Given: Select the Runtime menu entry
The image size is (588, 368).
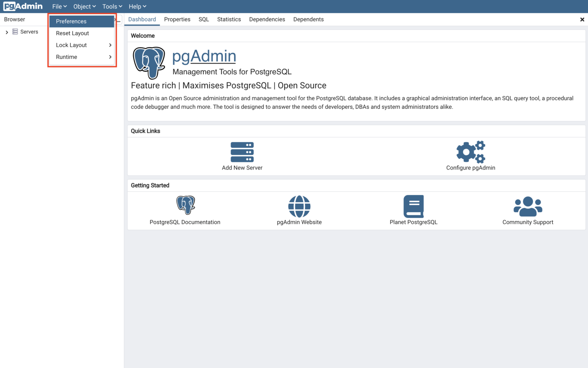Looking at the screenshot, I should (82, 57).
